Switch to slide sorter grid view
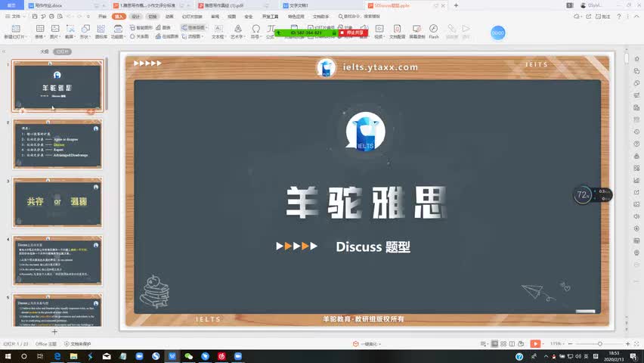Screen dimensions: 644x363 click(x=503, y=343)
